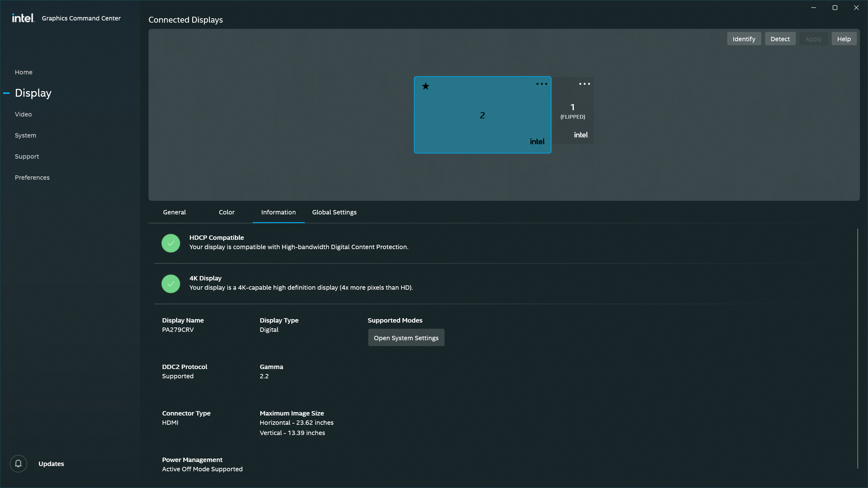This screenshot has height=488, width=868.
Task: Click the Detect button
Action: coord(780,38)
